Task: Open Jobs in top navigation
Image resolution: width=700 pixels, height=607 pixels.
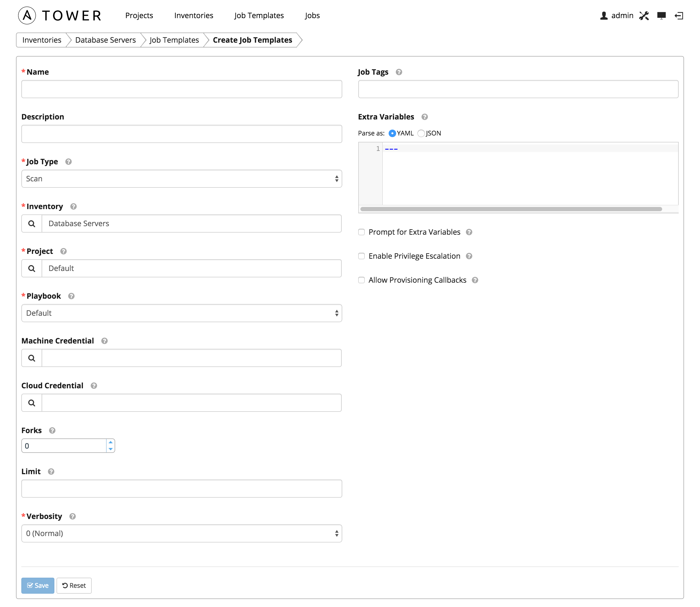Action: (312, 15)
